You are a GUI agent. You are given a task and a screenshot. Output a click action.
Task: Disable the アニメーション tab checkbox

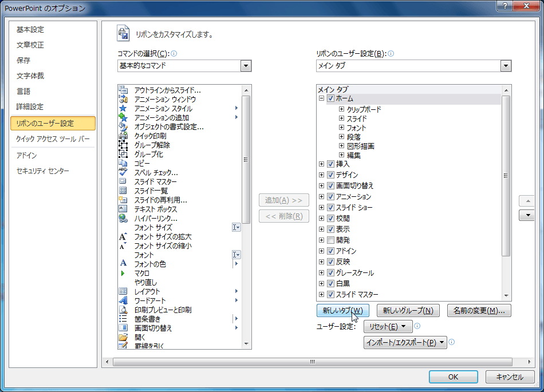tap(330, 196)
